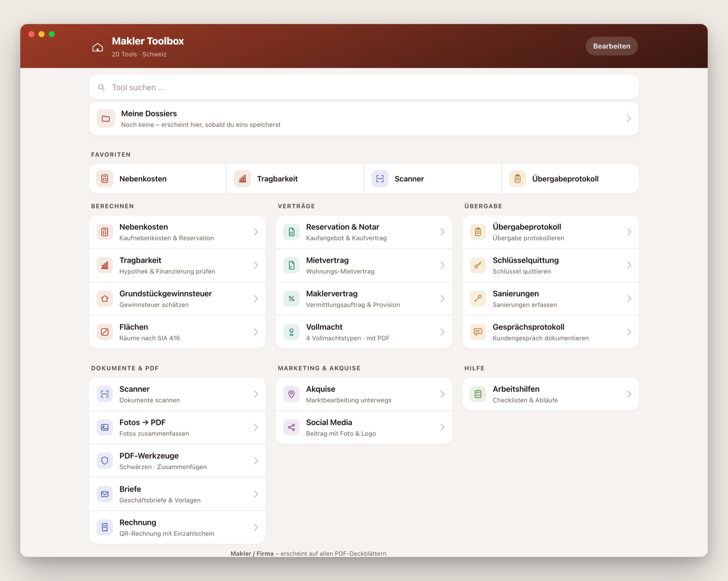Open Tragbarkeit favorite chart icon
Screen dimensions: 728x581
[242, 179]
